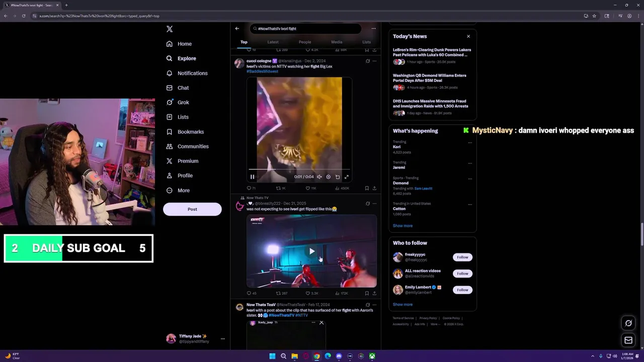
Task: Open options for the Kori trend
Action: point(470,142)
